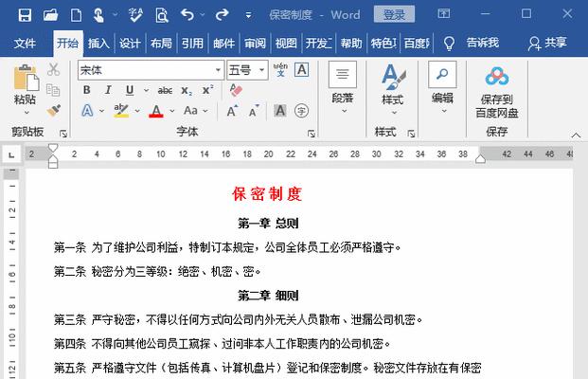Open the 五号 font size dropdown

pos(261,70)
